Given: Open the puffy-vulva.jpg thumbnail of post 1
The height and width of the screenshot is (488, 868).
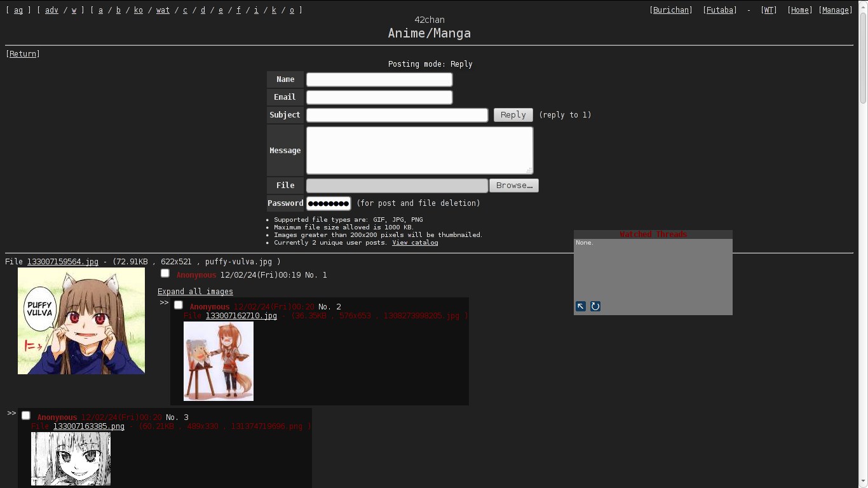Looking at the screenshot, I should (81, 321).
